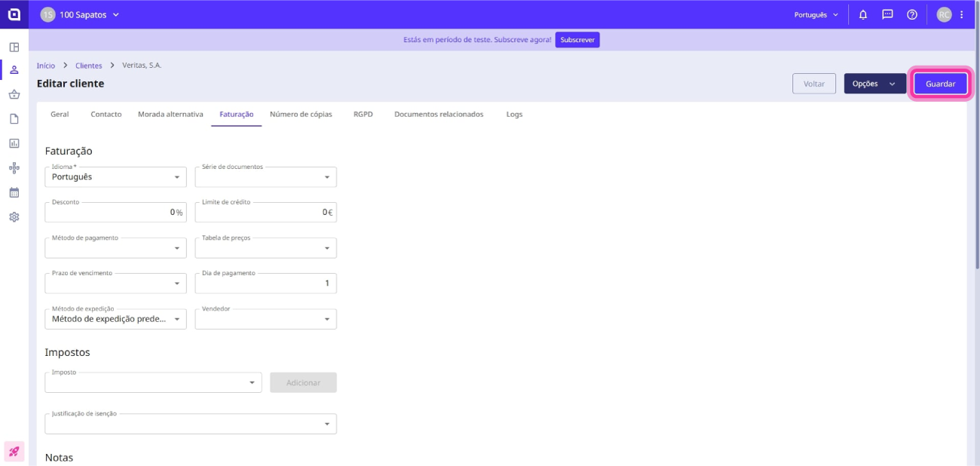Switch to the Número de cópias tab
Image resolution: width=980 pixels, height=466 pixels.
(301, 115)
